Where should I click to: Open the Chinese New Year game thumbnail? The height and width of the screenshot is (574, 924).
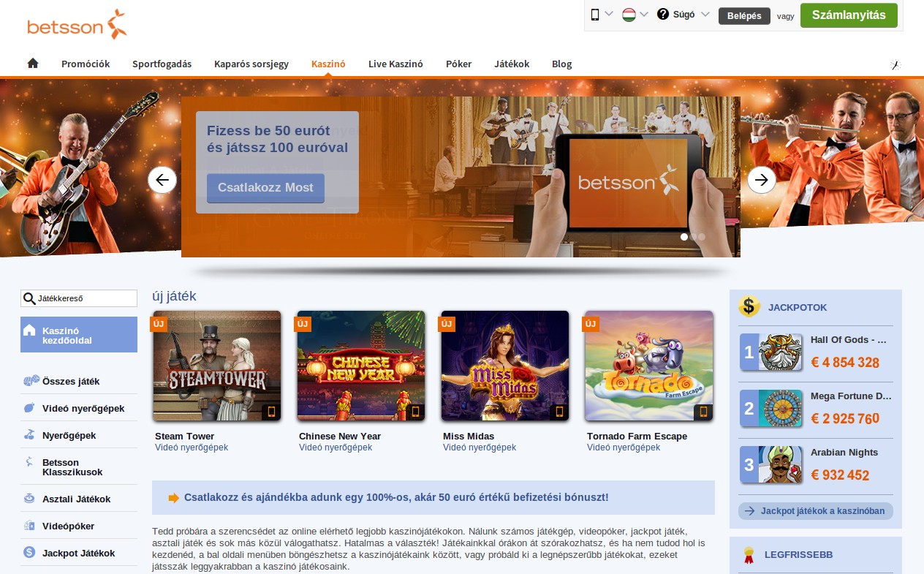[361, 366]
